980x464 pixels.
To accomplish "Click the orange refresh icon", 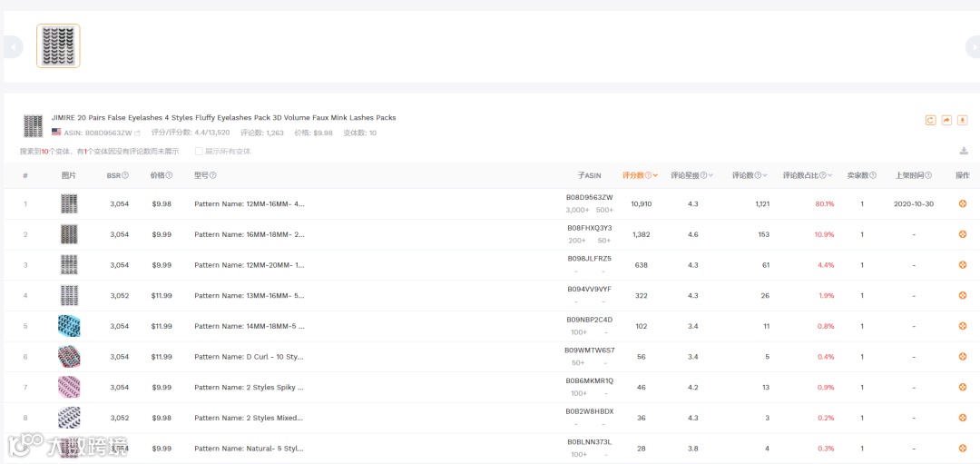I will 931,120.
